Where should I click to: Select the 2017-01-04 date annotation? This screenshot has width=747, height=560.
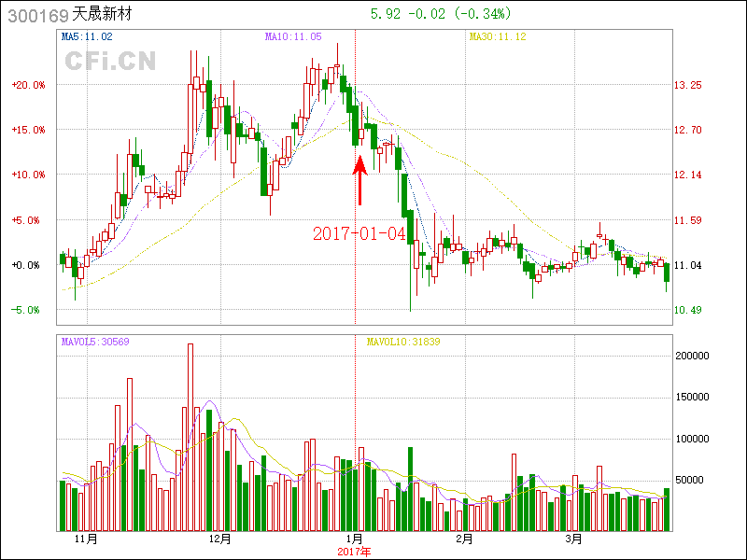pyautogui.click(x=359, y=233)
